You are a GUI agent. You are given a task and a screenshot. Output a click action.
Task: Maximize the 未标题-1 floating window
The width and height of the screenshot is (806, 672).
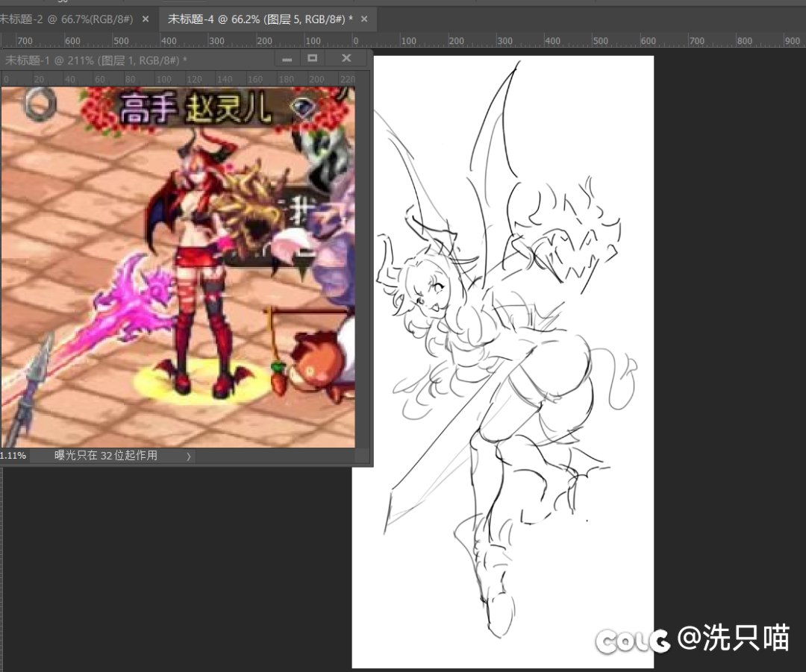[x=313, y=59]
